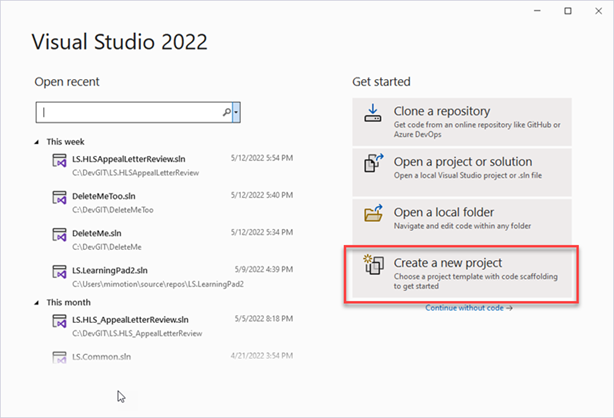Open recent solution LS.LearningPad2.sln
Image resolution: width=614 pixels, height=418 pixels.
pos(110,271)
